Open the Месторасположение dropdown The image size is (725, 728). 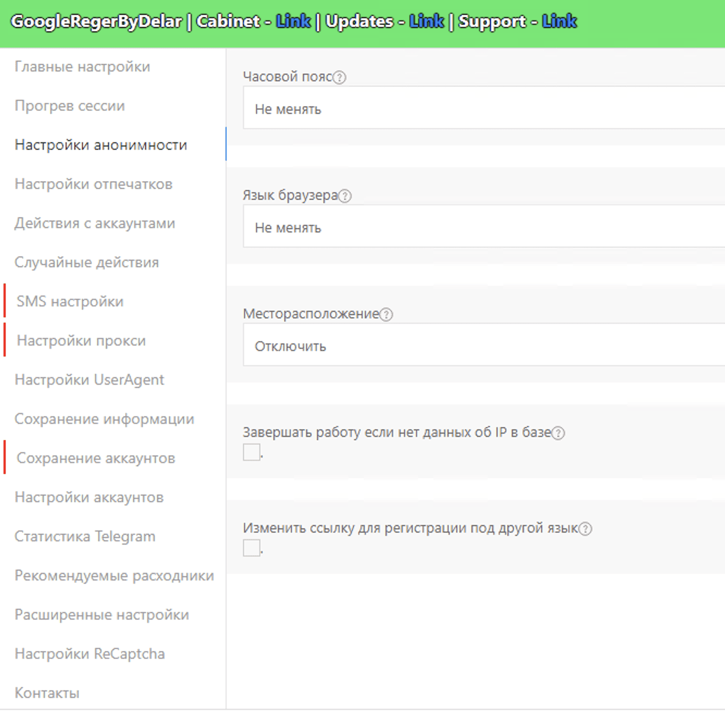coord(484,345)
